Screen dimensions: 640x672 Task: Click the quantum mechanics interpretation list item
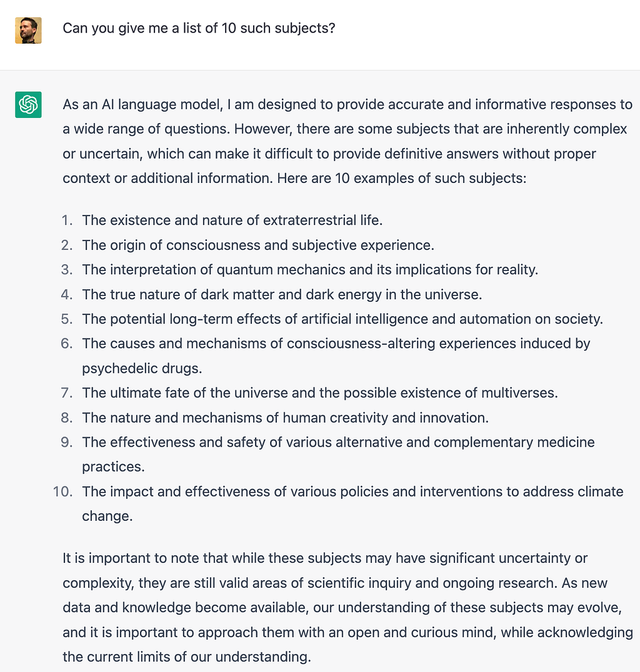coord(310,270)
